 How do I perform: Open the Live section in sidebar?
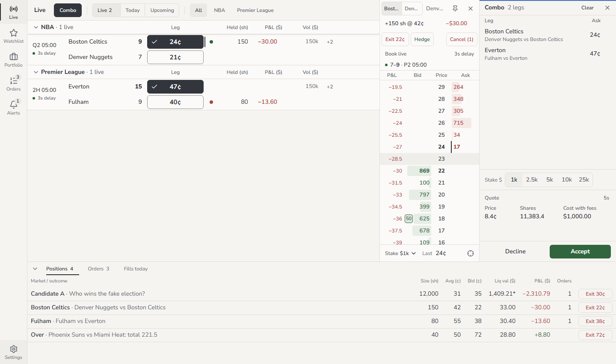click(13, 12)
